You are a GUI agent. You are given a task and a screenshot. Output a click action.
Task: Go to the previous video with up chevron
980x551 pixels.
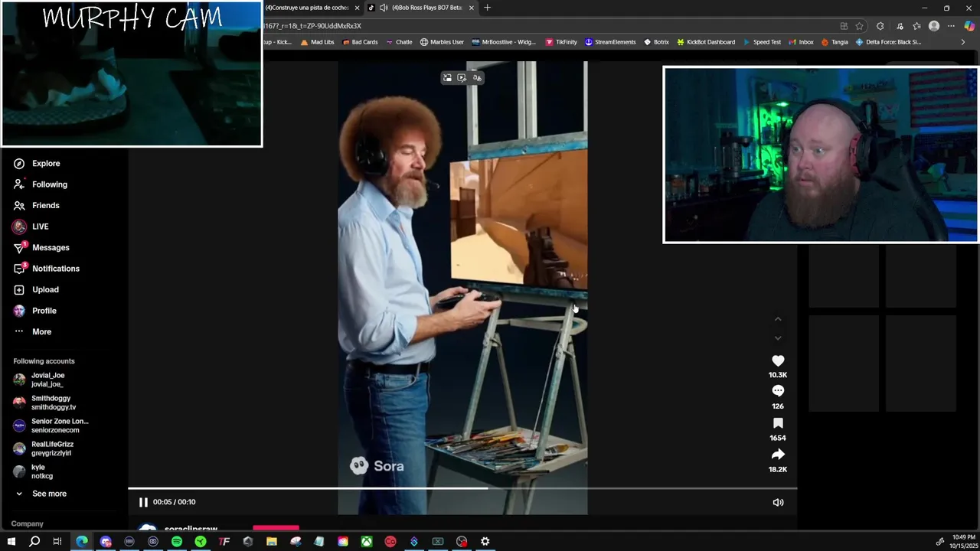[778, 319]
